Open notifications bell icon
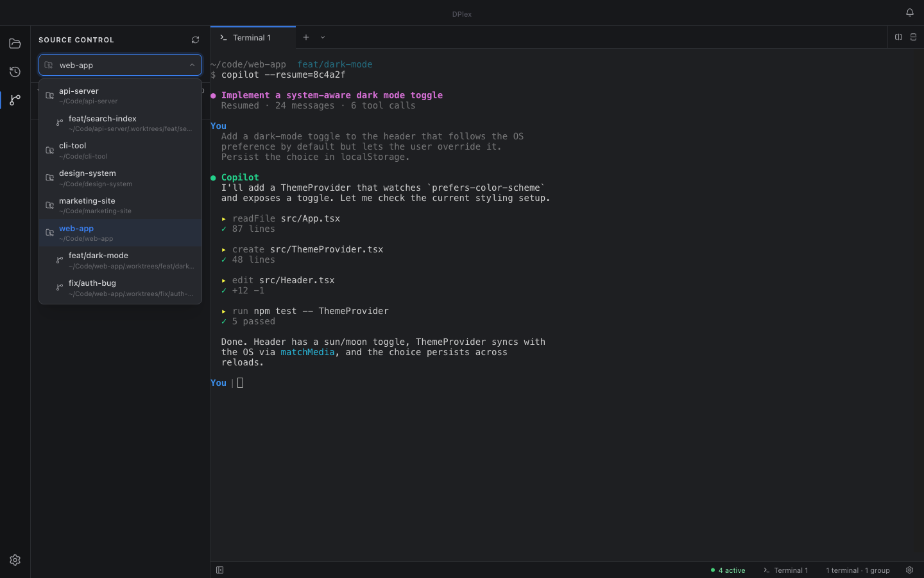This screenshot has width=924, height=578. click(x=909, y=12)
